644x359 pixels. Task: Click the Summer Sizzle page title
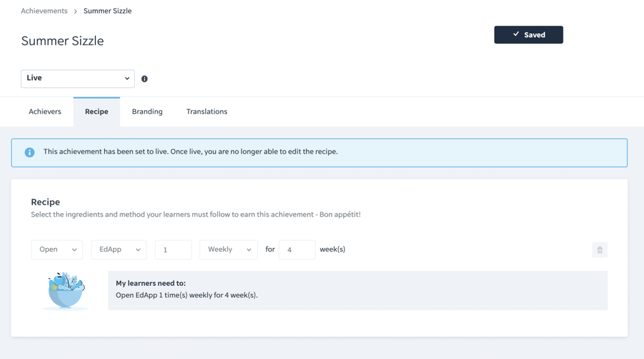[62, 41]
